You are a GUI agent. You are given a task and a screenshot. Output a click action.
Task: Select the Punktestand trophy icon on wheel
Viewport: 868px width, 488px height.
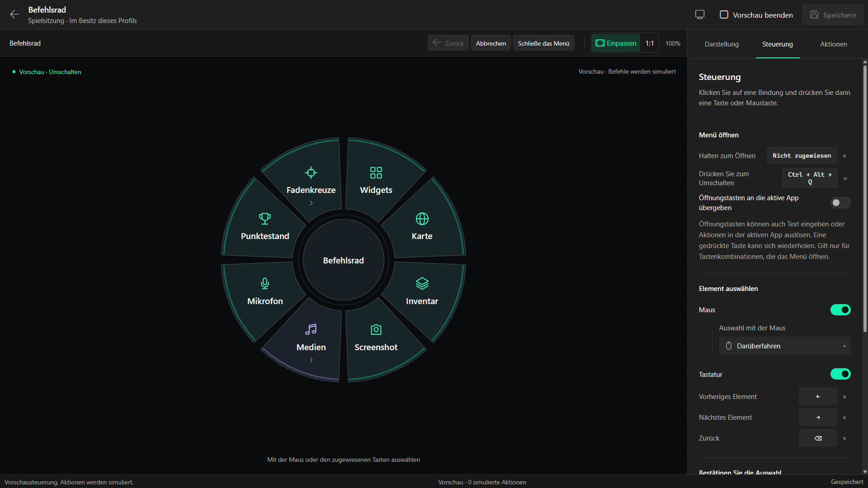[265, 219]
